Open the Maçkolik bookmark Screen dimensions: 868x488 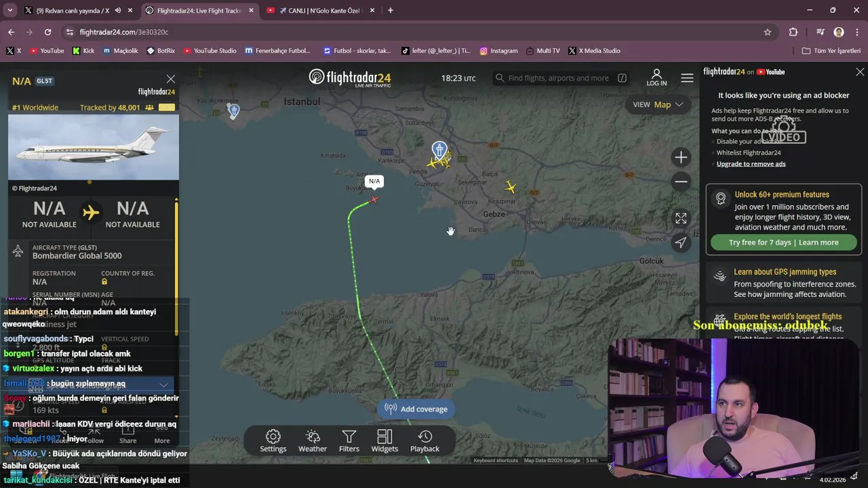point(120,51)
